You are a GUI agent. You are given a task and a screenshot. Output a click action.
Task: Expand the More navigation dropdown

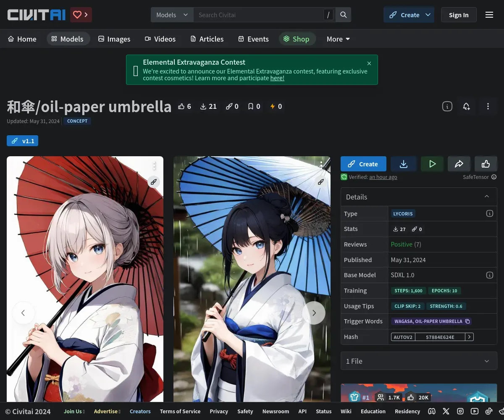click(338, 39)
